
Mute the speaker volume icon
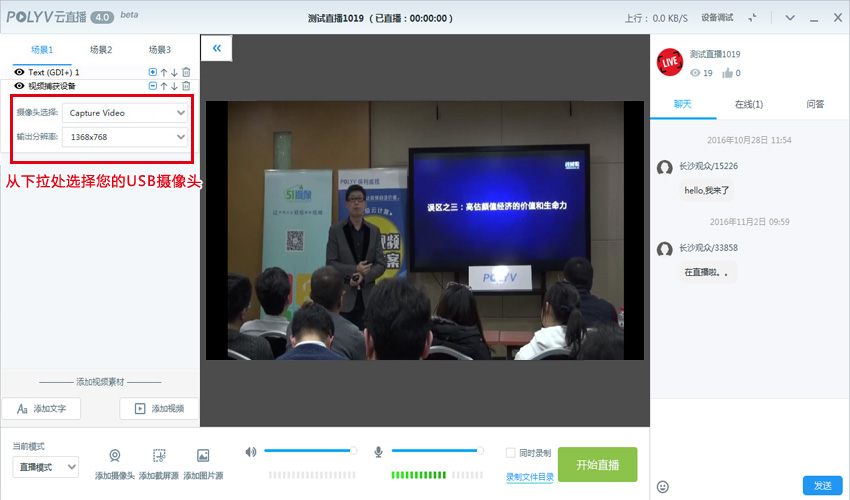(251, 452)
